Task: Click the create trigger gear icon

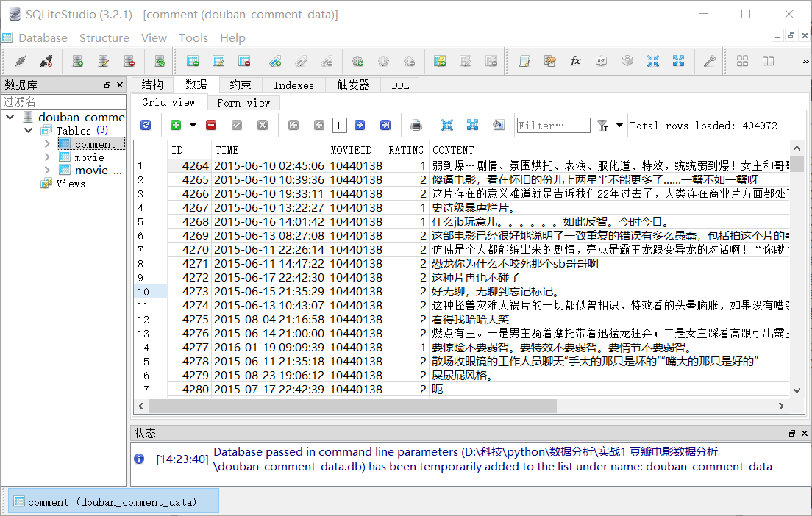Action: (358, 61)
